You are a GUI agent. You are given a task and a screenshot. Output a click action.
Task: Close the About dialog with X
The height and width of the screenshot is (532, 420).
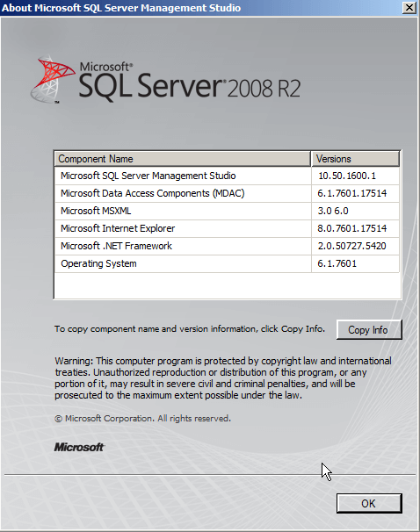(409, 8)
